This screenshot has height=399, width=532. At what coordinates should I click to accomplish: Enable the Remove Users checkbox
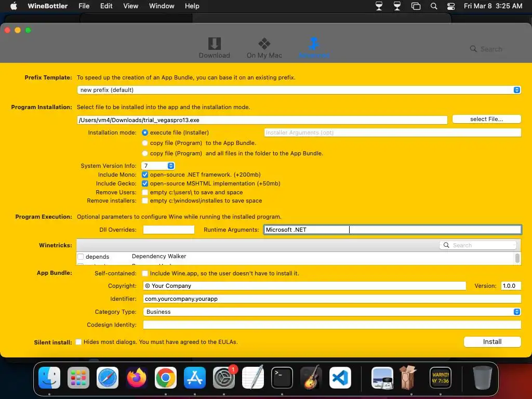tap(145, 192)
